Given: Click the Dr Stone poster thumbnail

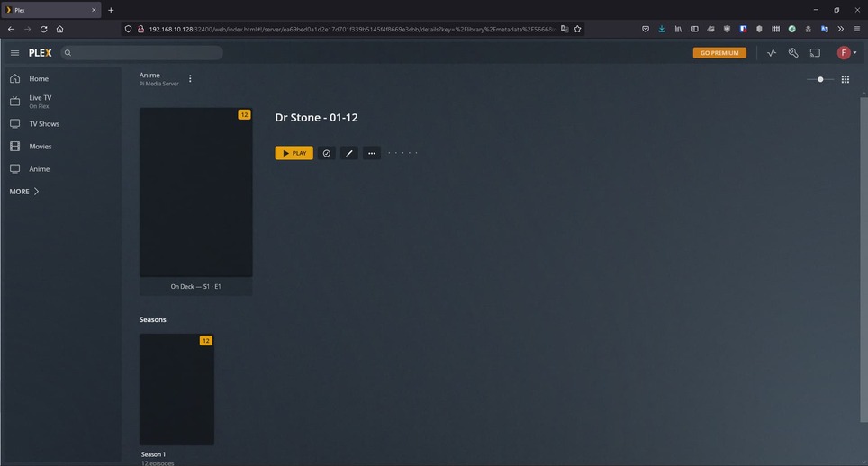Looking at the screenshot, I should point(196,193).
